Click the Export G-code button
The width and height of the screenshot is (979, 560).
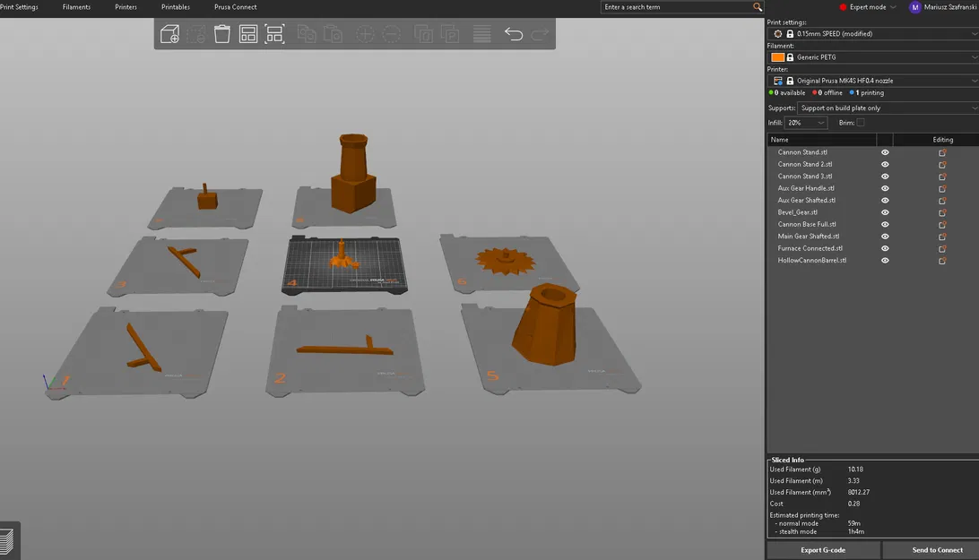pos(823,550)
